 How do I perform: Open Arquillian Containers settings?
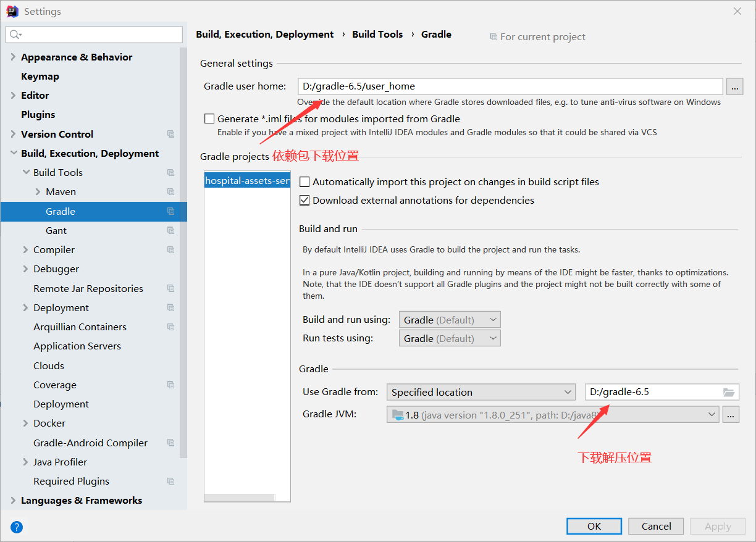(80, 327)
